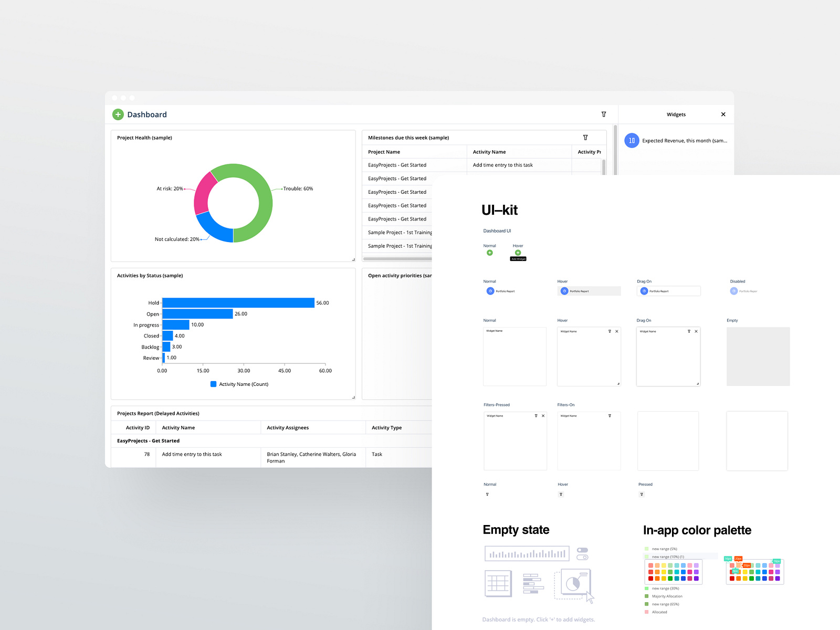
Task: Click the Pressed-state filter funnel in the UI-kit
Action: 642,494
